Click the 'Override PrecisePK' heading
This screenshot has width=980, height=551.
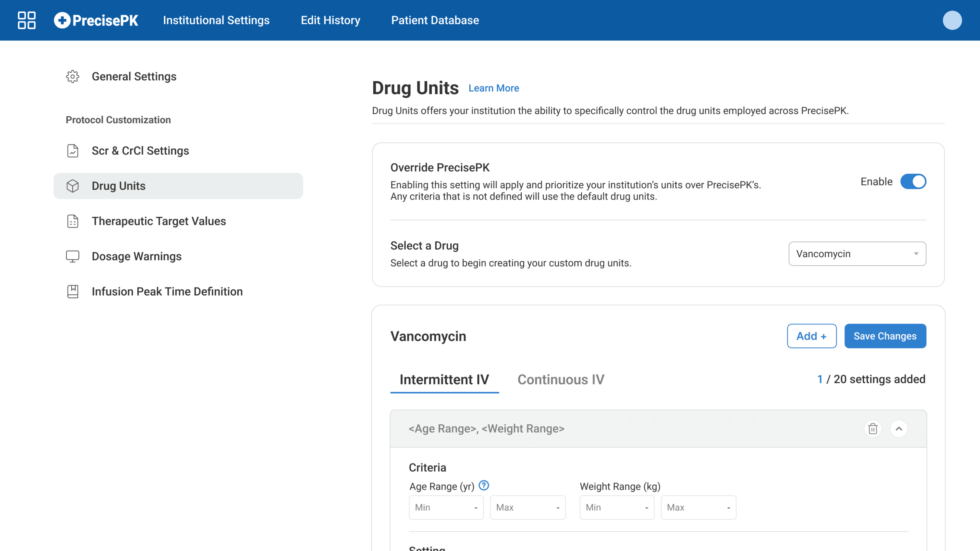point(440,167)
